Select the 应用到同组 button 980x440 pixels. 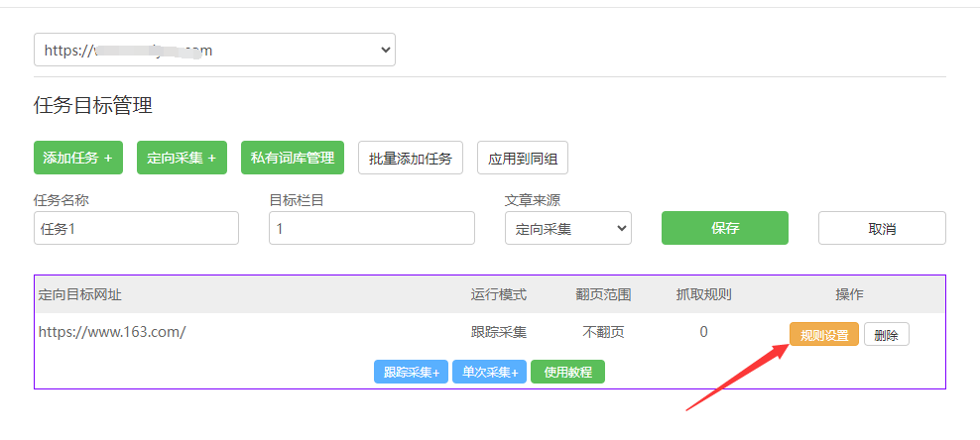[x=522, y=159]
